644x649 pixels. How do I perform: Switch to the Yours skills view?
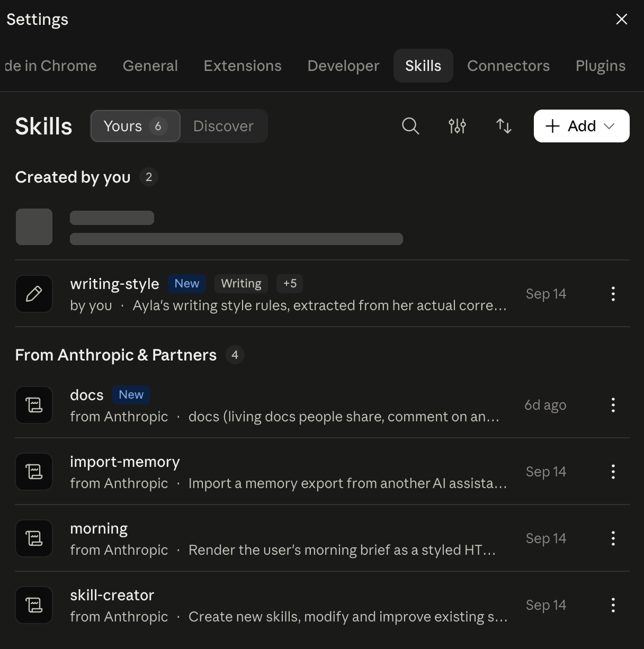[135, 126]
